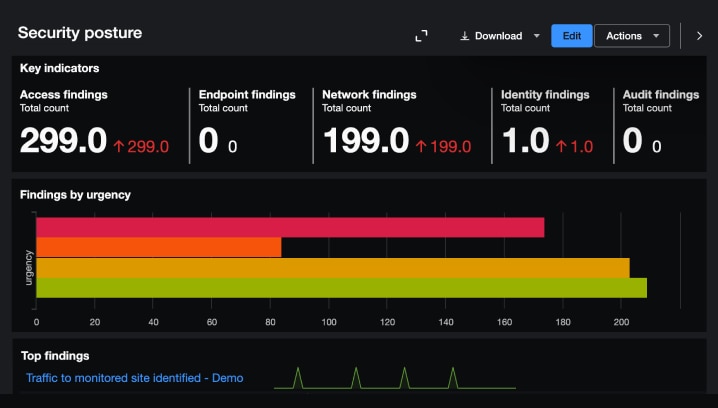This screenshot has height=408, width=718.
Task: Select the Audit findings zero value
Action: (x=632, y=142)
